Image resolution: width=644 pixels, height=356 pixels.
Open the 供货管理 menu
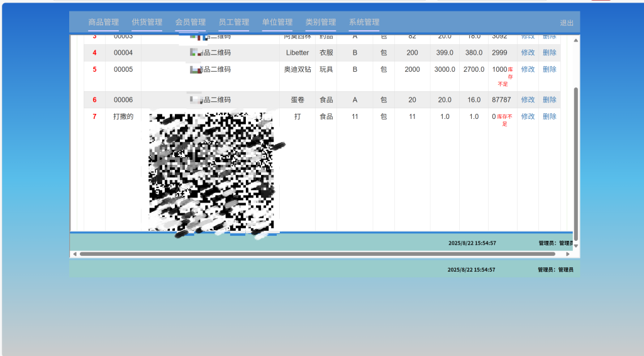tap(147, 22)
